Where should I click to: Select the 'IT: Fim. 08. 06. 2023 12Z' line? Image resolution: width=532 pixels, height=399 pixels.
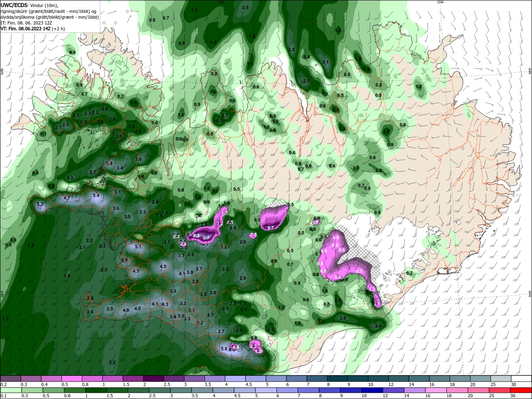pos(26,23)
